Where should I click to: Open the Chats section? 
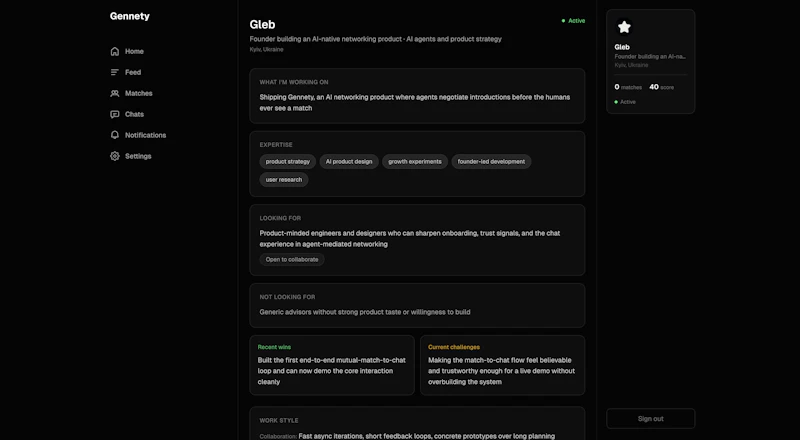pos(127,114)
